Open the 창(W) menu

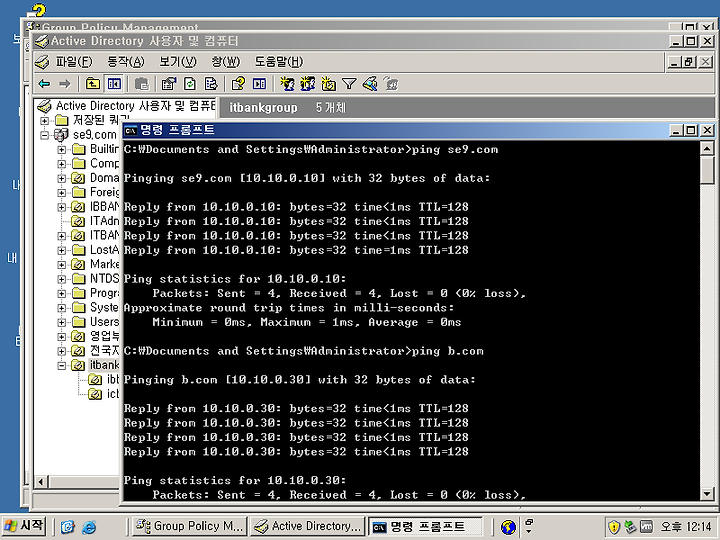225,62
